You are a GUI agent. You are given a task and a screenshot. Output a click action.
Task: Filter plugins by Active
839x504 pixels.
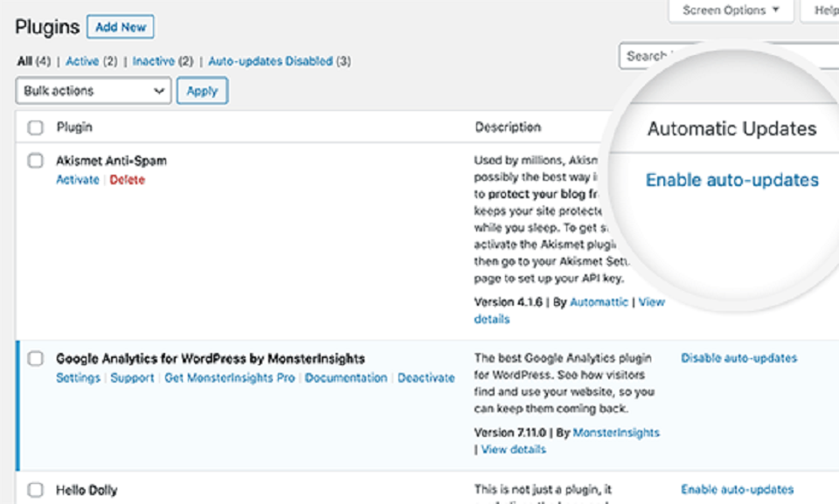coord(82,61)
